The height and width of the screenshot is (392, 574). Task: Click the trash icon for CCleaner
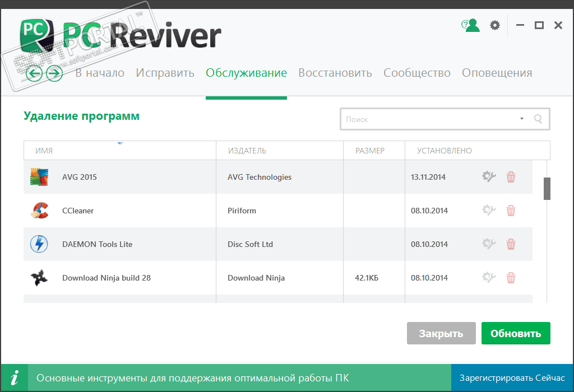click(x=511, y=211)
